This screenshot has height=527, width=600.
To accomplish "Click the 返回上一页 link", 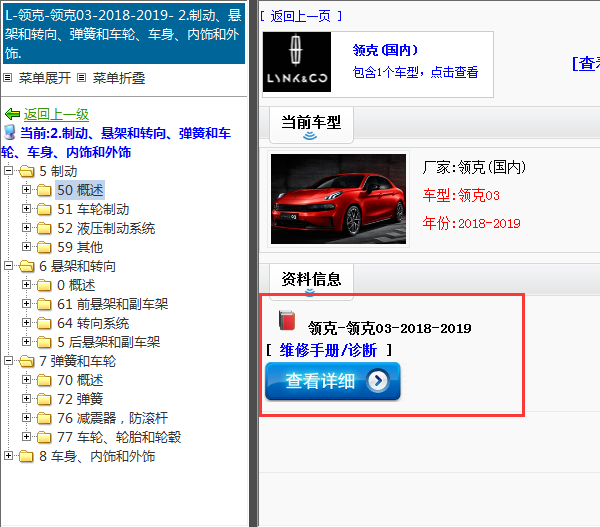I will click(x=300, y=16).
